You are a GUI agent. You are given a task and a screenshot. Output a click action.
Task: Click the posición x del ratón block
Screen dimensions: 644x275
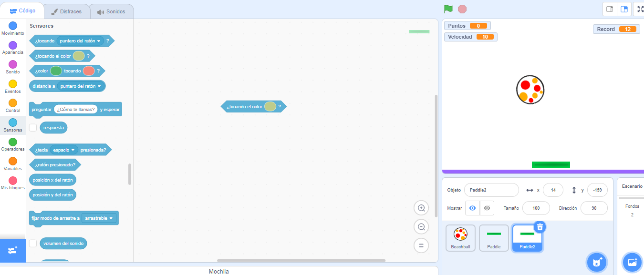coord(53,180)
